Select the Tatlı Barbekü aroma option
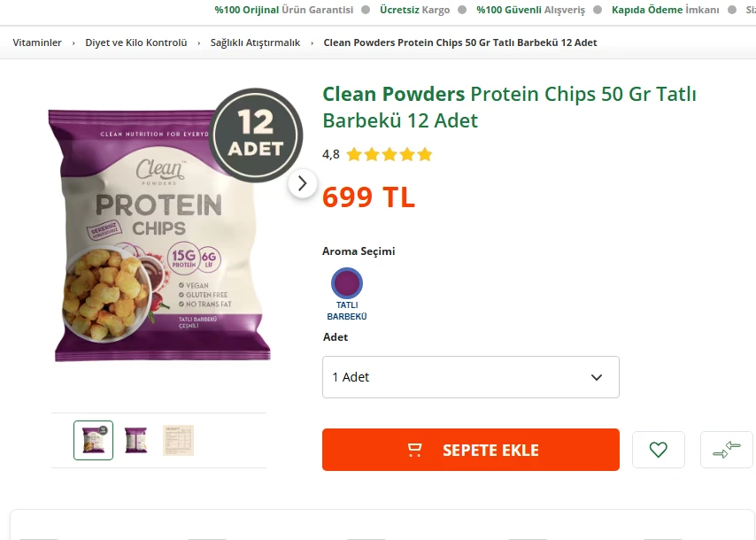756x540 pixels. pos(346,292)
